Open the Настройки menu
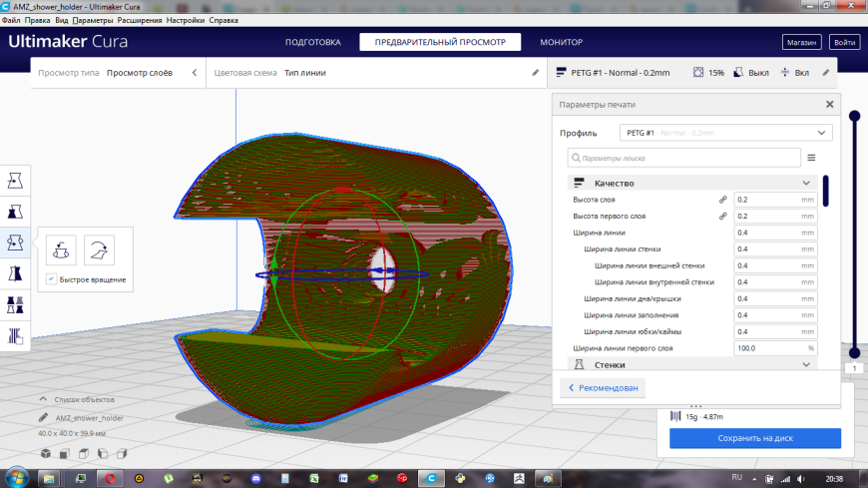The image size is (868, 488). tap(186, 20)
